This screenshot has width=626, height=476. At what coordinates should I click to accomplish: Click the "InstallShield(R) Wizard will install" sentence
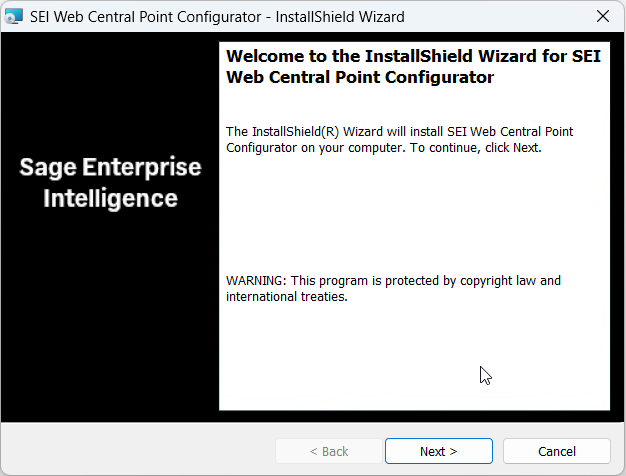coord(400,131)
